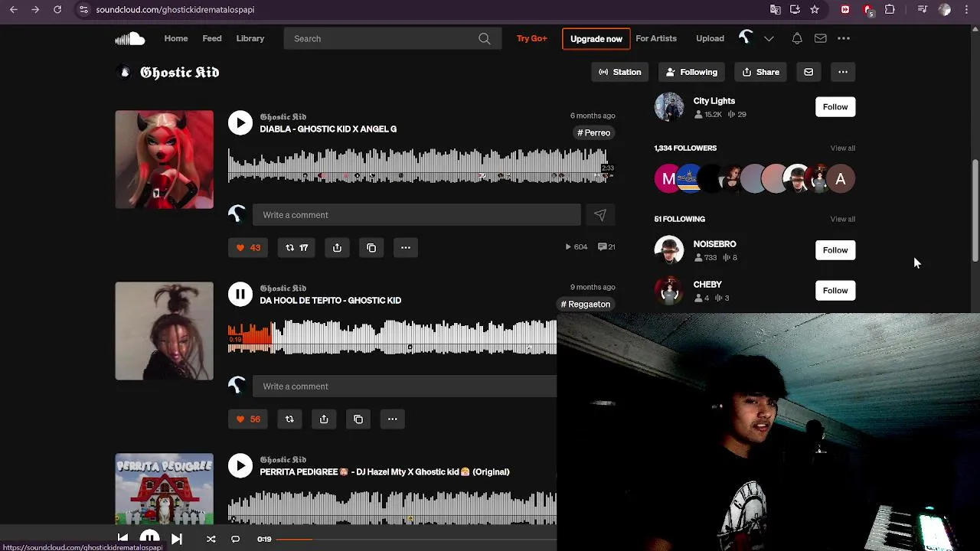This screenshot has height=551, width=980.
Task: Toggle Following for Ghostic Kid
Action: point(692,72)
